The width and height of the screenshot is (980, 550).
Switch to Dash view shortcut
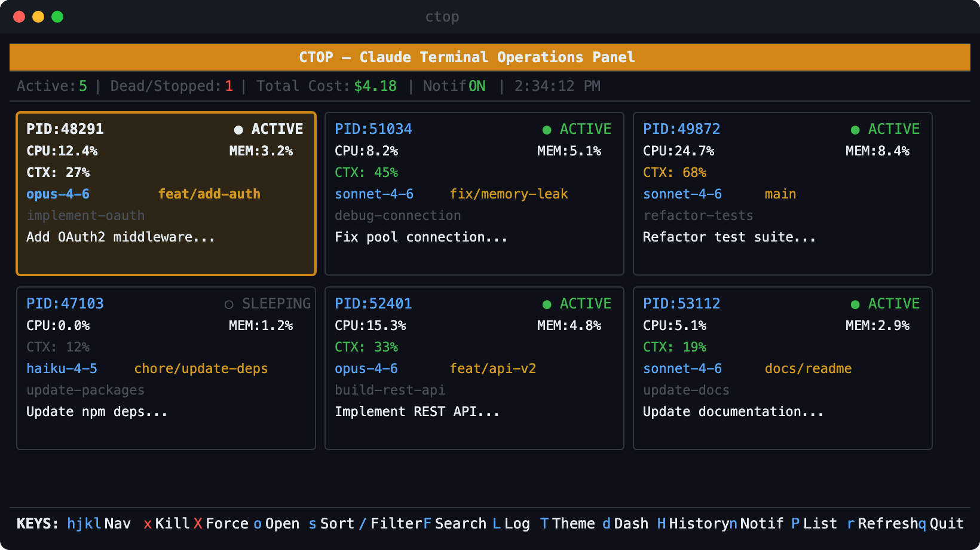(x=626, y=524)
